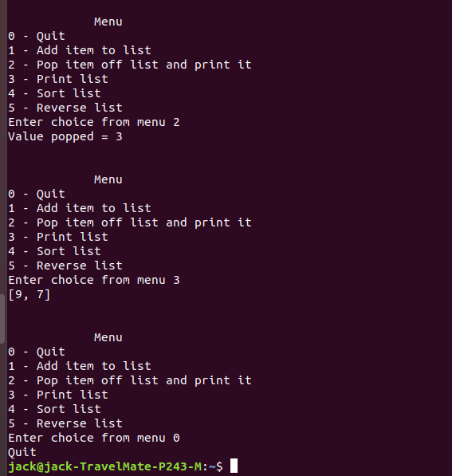Click "5 - Reverse list" in the top menu

click(x=65, y=108)
